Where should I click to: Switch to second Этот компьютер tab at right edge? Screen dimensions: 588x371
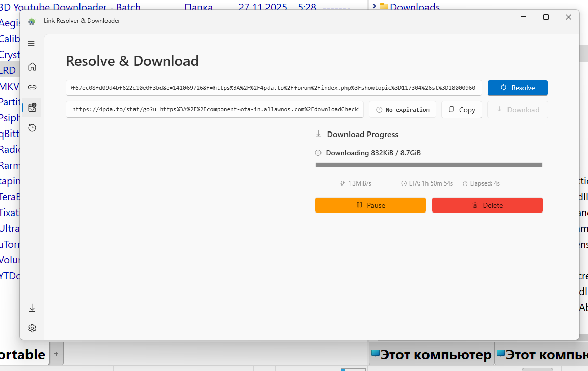coord(542,354)
